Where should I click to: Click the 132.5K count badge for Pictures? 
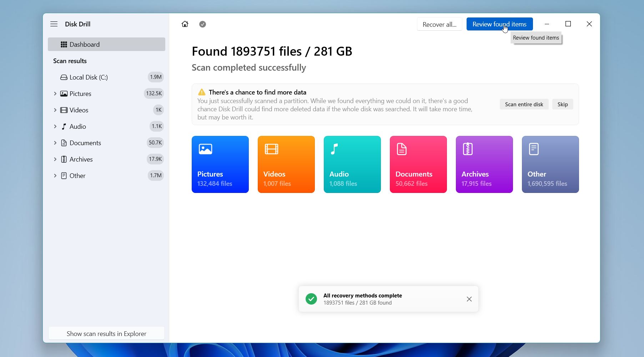(154, 93)
